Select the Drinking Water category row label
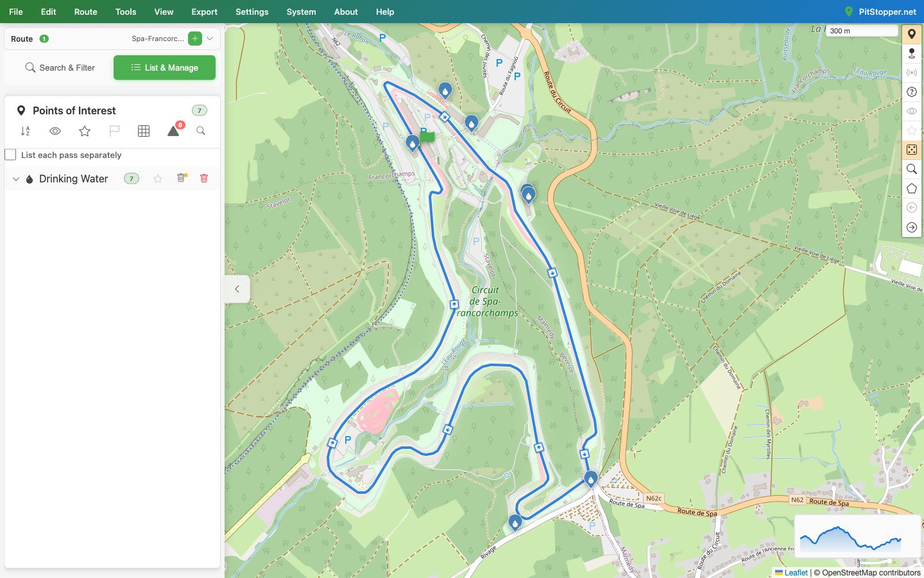Viewport: 924px width, 578px height. [73, 179]
